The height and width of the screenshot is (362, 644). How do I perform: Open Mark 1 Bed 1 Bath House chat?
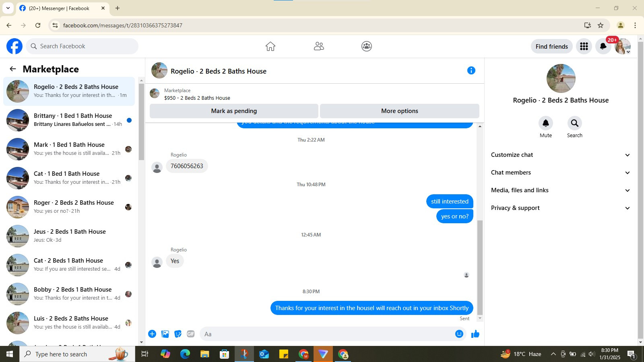69,149
